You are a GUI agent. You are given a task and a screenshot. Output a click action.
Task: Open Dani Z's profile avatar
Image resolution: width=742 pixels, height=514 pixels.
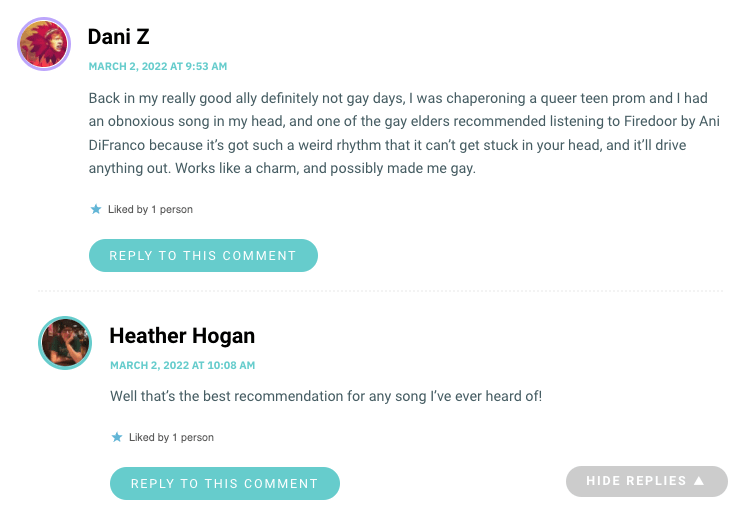44,44
